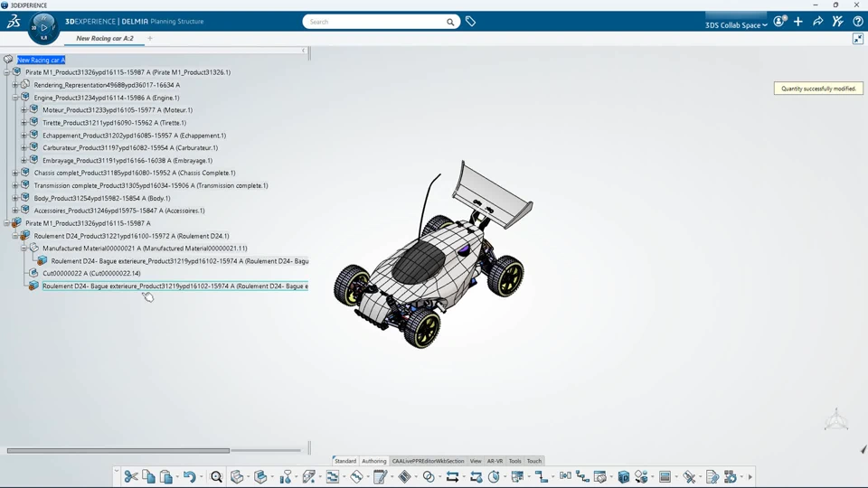The image size is (868, 488).
Task: Open the 3DS Collab Space dropdown
Action: [736, 25]
